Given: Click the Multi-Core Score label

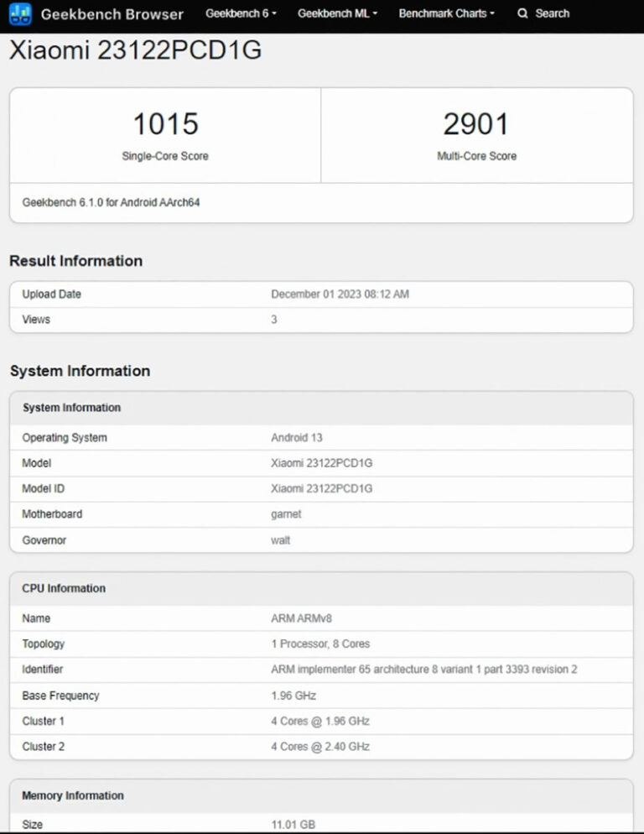Looking at the screenshot, I should 476,156.
